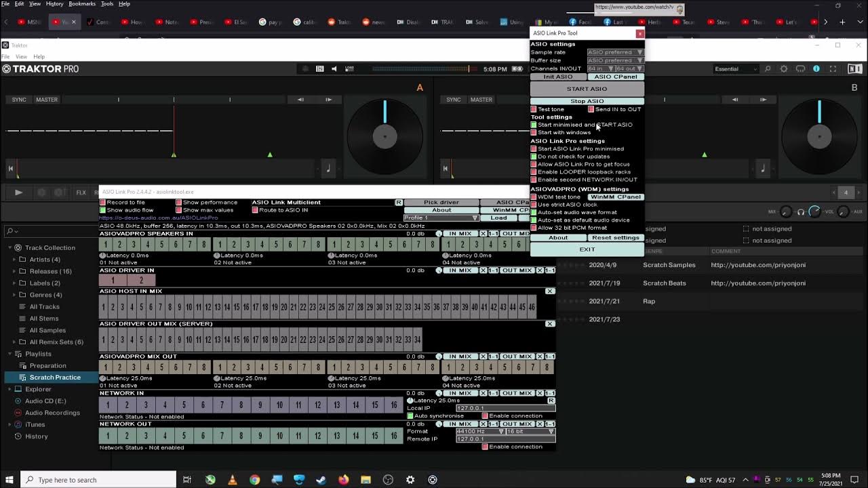Image resolution: width=868 pixels, height=488 pixels.
Task: Expand the Artists (4) tree node
Action: pos(14,260)
